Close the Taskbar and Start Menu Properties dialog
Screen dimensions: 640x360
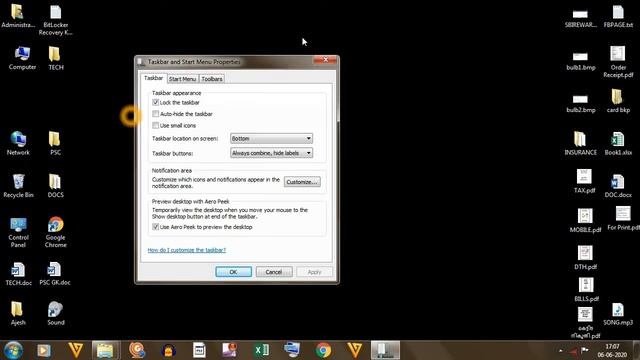tap(325, 60)
